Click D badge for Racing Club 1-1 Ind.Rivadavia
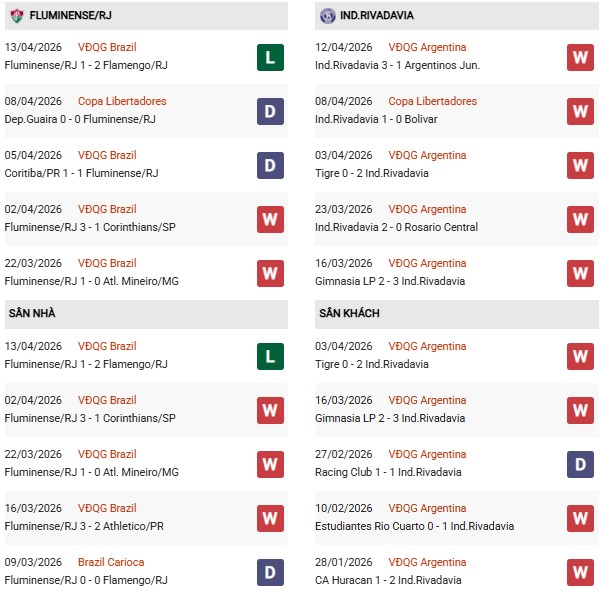 tap(580, 464)
